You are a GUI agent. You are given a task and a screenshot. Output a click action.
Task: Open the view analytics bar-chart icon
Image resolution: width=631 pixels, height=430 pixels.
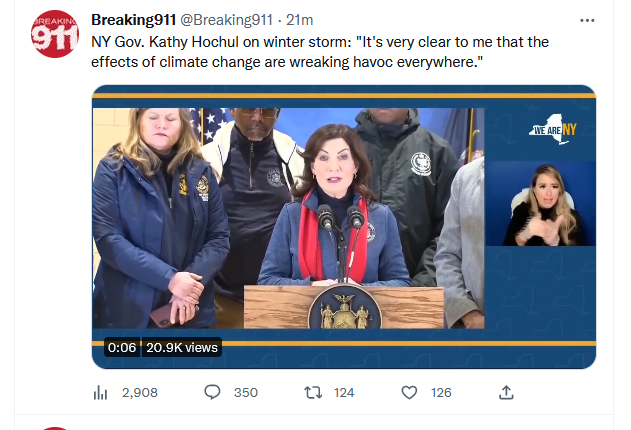point(100,393)
